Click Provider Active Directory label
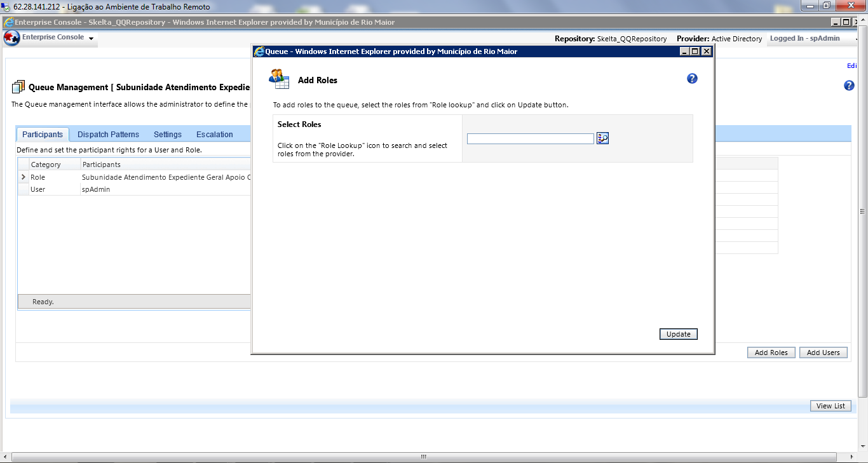Image resolution: width=868 pixels, height=463 pixels. pyautogui.click(x=719, y=39)
